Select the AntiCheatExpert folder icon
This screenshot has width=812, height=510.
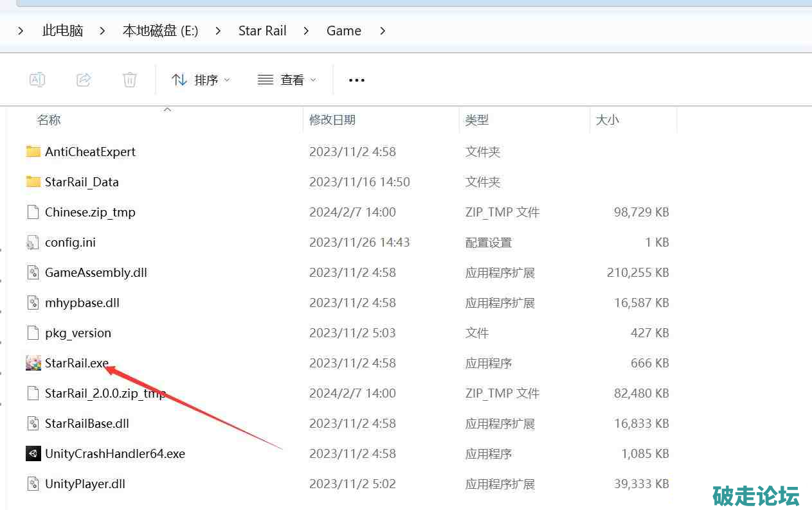tap(33, 152)
